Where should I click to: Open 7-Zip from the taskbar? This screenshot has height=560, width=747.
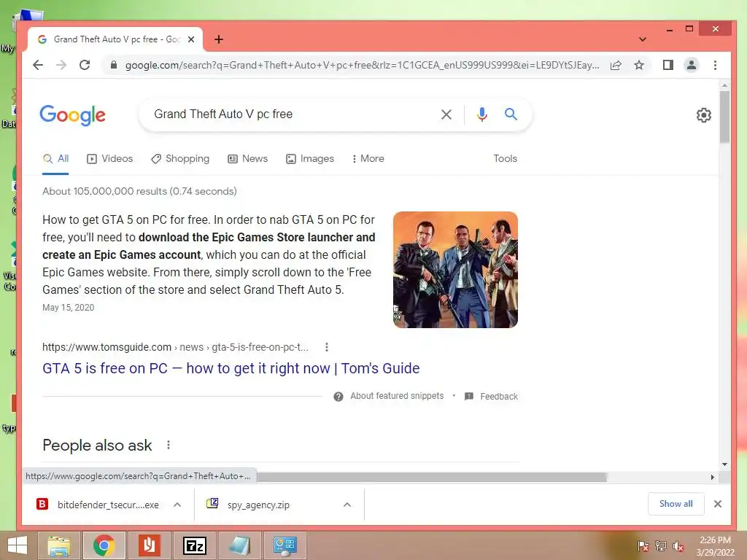[x=194, y=545]
